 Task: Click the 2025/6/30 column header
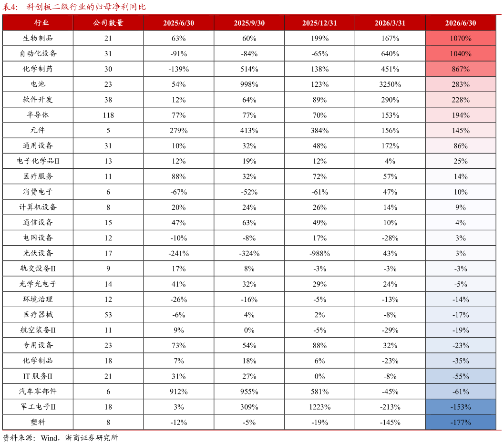click(x=179, y=23)
